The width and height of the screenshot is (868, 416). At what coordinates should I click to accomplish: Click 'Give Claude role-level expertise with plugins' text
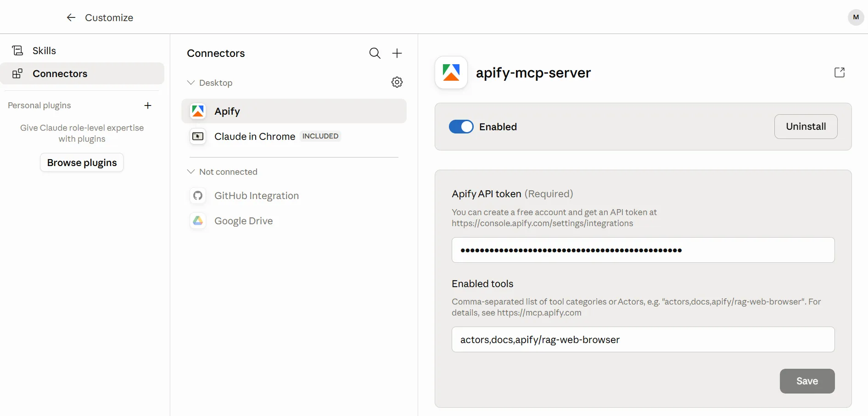(x=82, y=133)
